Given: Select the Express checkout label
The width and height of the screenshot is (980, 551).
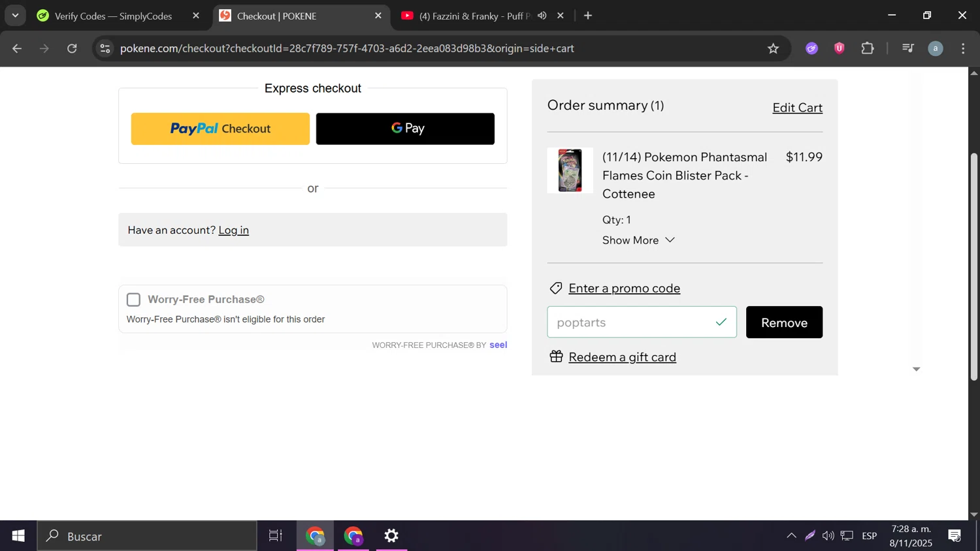Looking at the screenshot, I should pyautogui.click(x=313, y=88).
